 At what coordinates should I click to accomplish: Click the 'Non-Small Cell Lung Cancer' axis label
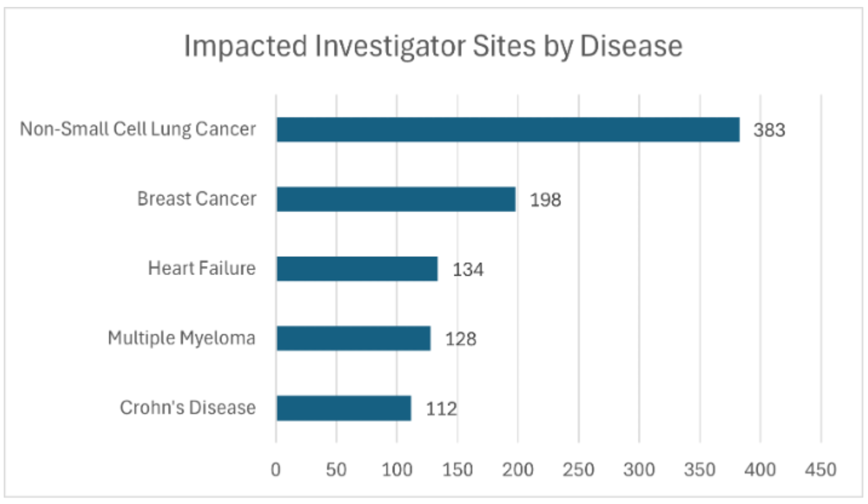138,129
